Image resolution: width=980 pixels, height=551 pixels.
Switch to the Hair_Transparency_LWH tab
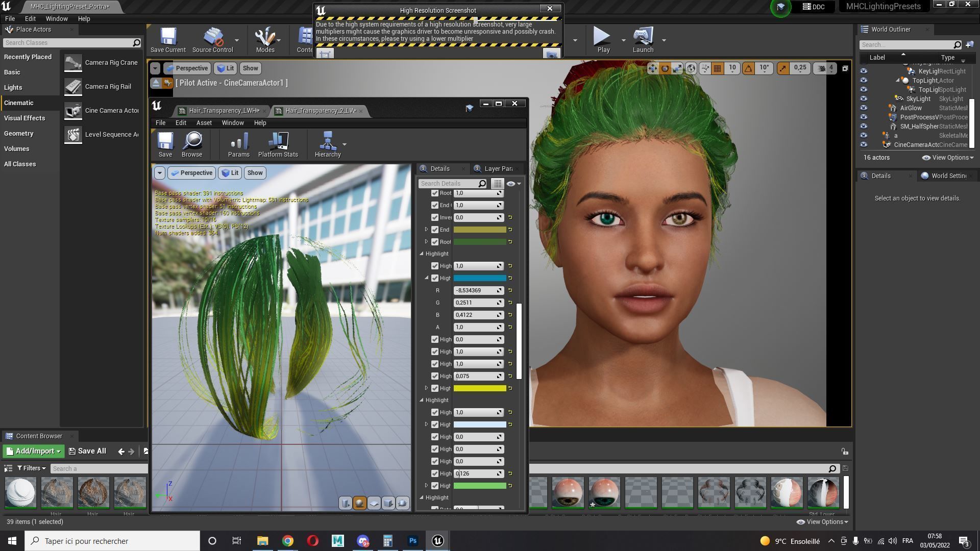click(x=223, y=111)
